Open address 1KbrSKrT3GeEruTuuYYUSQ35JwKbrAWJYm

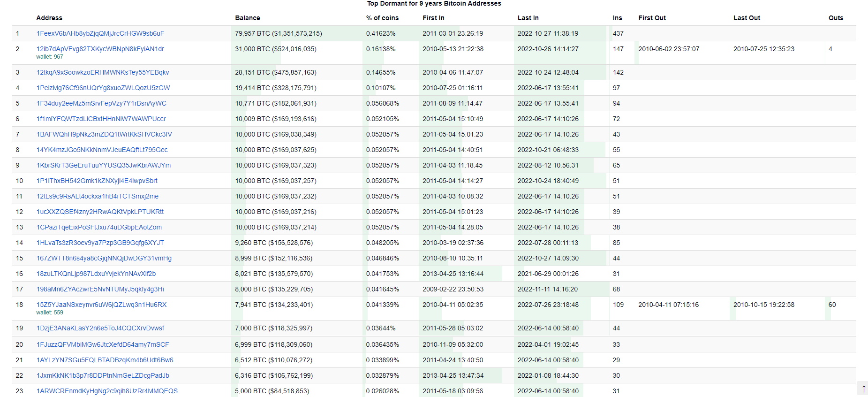tap(104, 165)
